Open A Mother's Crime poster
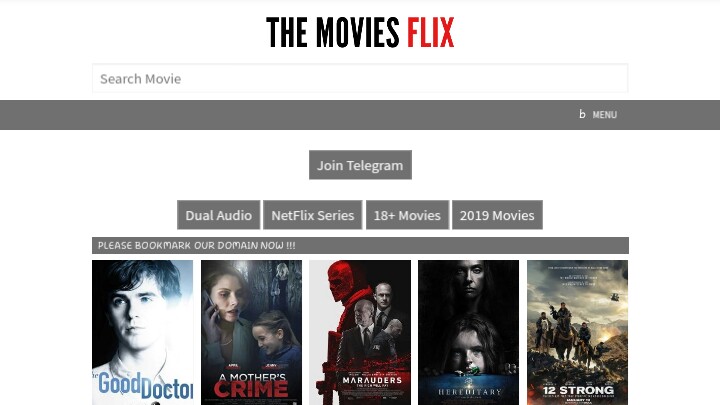 251,332
